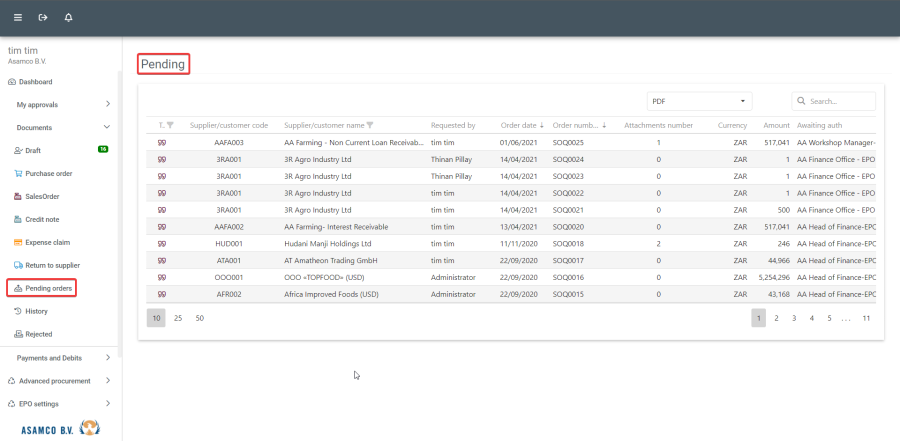Jump to last page 11
Screen dimensions: 900x441
pyautogui.click(x=866, y=317)
